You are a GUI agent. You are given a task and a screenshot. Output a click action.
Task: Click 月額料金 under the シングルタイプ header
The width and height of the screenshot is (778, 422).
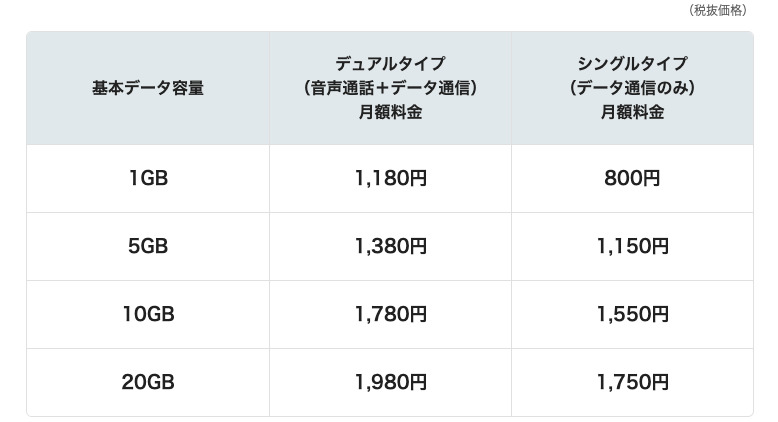tap(632, 113)
